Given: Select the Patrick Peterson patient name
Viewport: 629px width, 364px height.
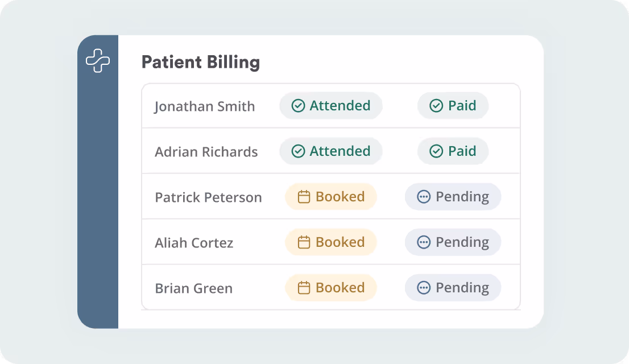Looking at the screenshot, I should pyautogui.click(x=208, y=197).
